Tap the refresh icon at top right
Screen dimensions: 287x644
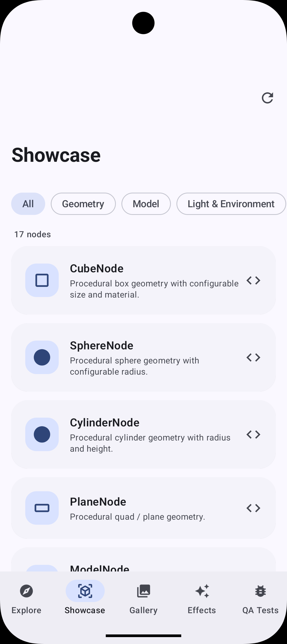click(267, 98)
